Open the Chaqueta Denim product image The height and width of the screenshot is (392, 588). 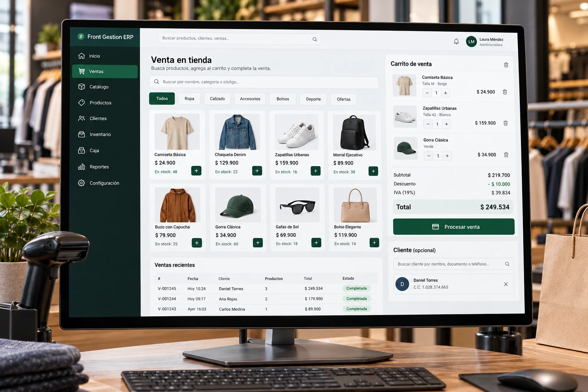[237, 132]
